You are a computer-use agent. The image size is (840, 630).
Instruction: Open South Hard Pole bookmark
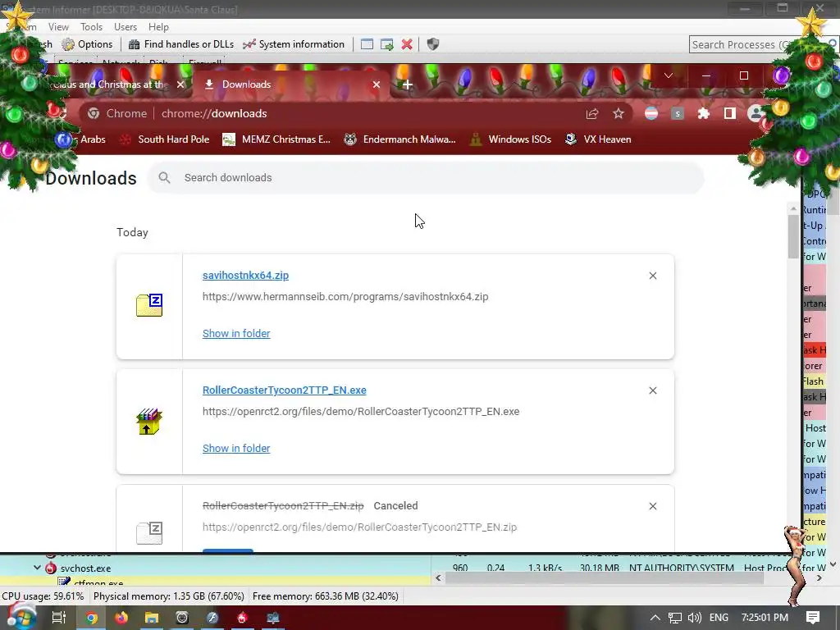(x=164, y=139)
